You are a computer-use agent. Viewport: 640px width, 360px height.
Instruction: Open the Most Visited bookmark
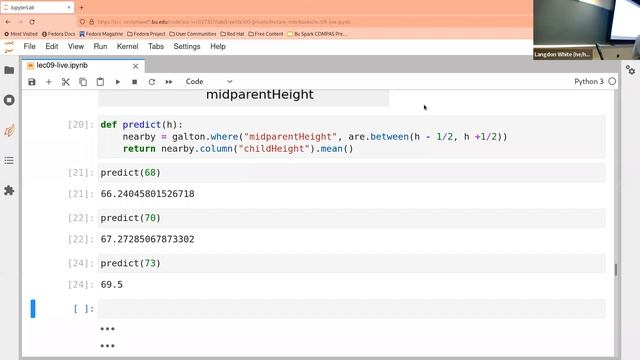pos(21,34)
